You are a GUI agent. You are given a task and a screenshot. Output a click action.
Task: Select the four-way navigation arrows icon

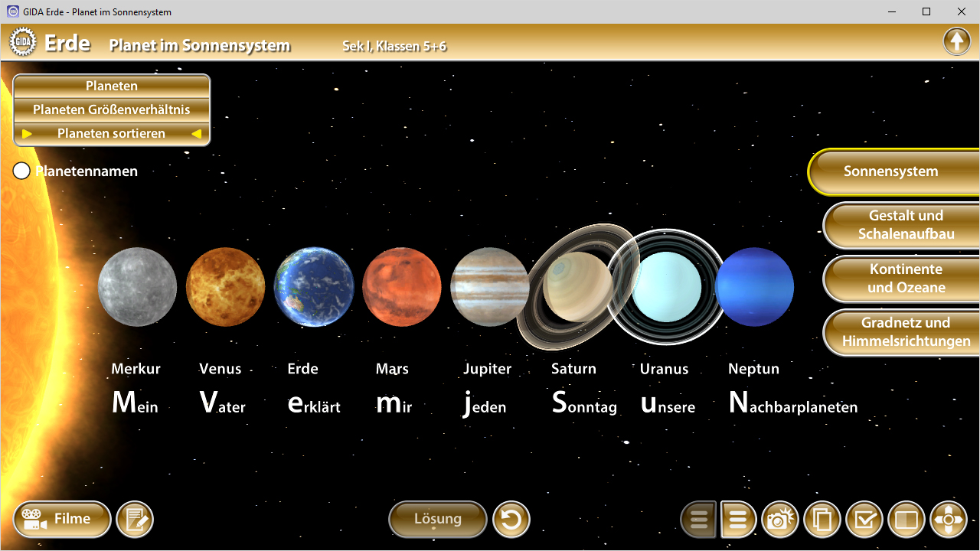(x=948, y=519)
